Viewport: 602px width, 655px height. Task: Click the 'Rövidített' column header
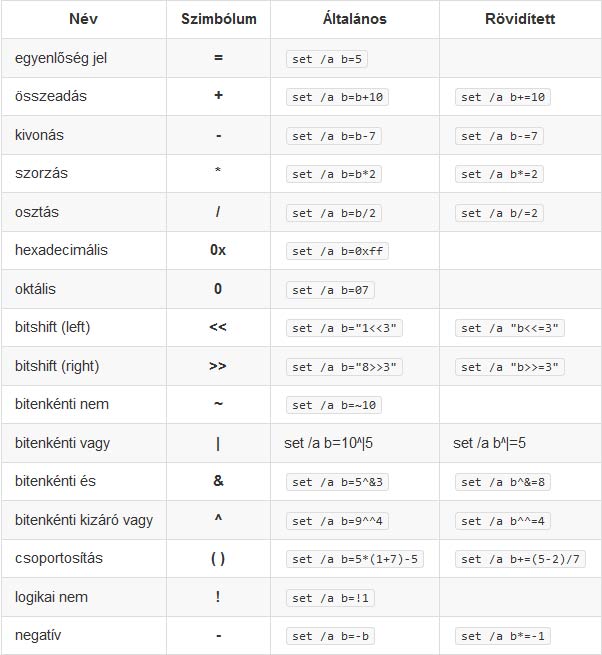[x=520, y=19]
